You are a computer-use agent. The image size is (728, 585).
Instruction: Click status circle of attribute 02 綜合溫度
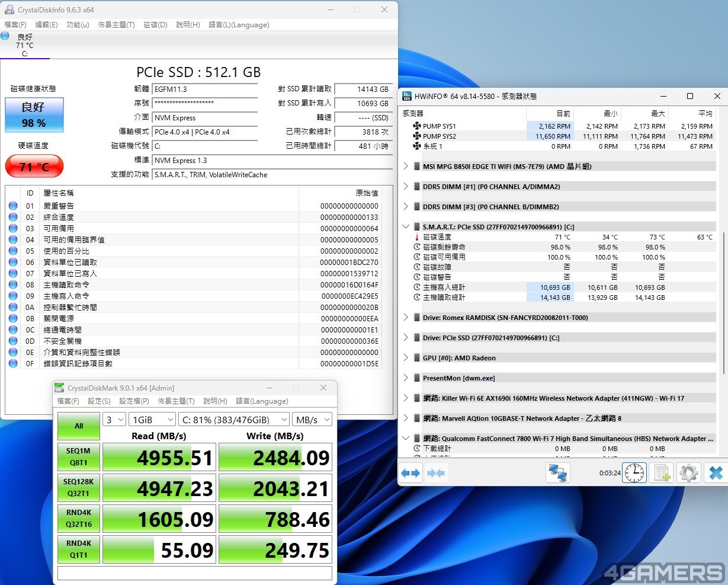point(13,217)
